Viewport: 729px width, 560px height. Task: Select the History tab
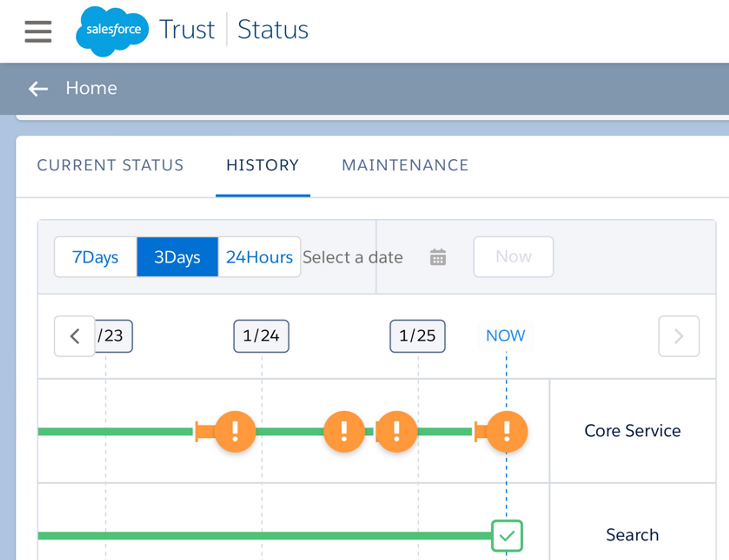tap(263, 165)
